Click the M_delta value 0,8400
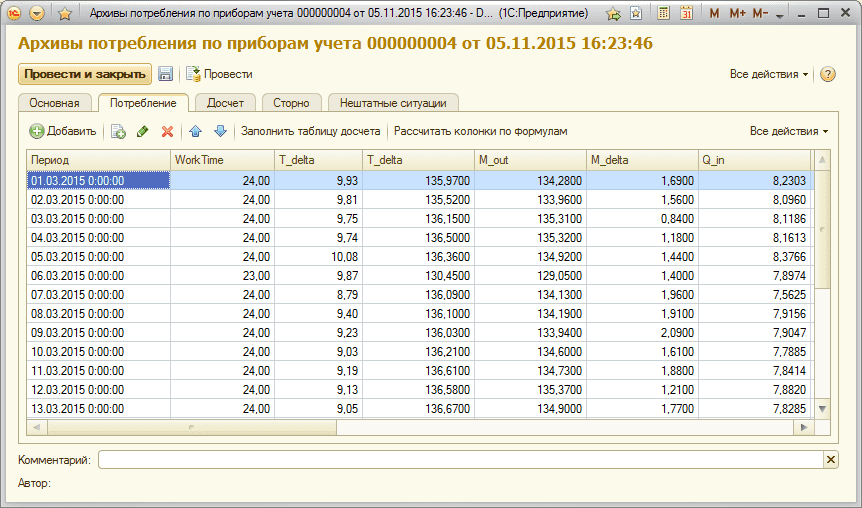This screenshot has height=508, width=862. (x=642, y=219)
